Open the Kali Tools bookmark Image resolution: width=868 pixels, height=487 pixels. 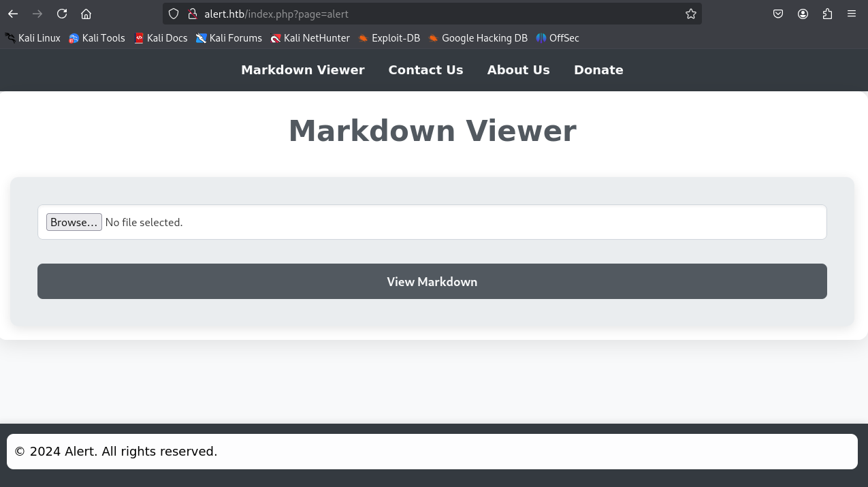97,38
